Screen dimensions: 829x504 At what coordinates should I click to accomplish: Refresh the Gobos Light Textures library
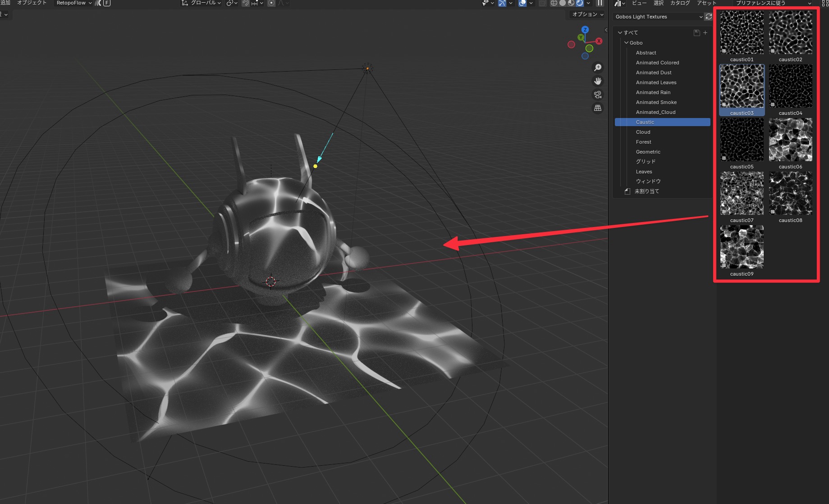(x=708, y=17)
